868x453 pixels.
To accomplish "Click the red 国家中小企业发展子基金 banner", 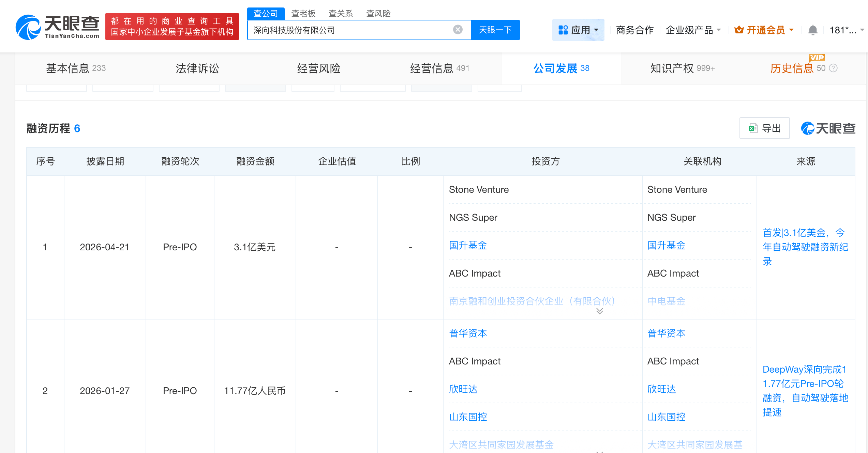I will click(x=172, y=27).
